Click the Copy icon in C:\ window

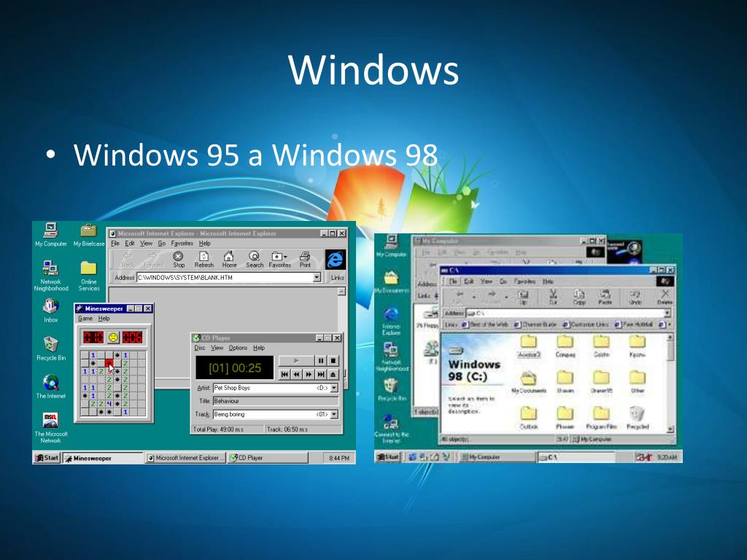[578, 297]
